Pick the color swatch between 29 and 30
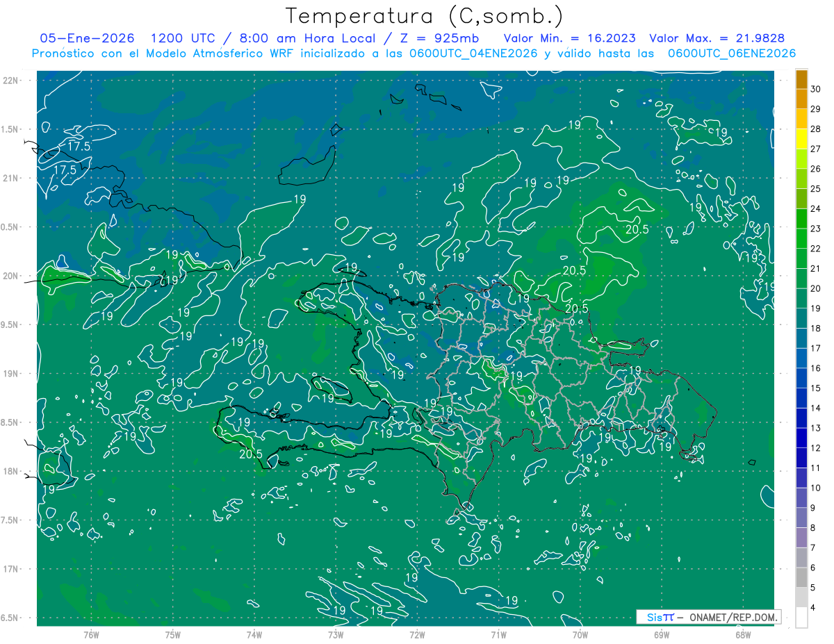The height and width of the screenshot is (644, 834). pos(801,99)
